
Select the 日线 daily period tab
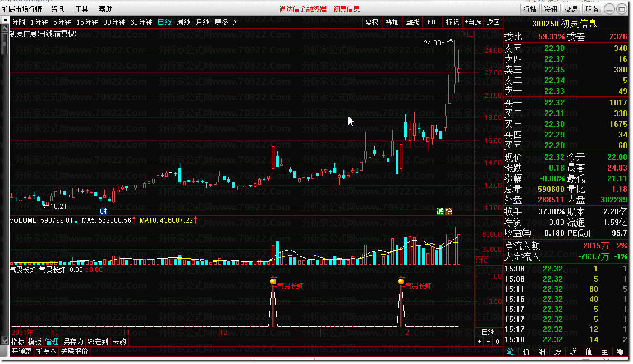pyautogui.click(x=165, y=22)
